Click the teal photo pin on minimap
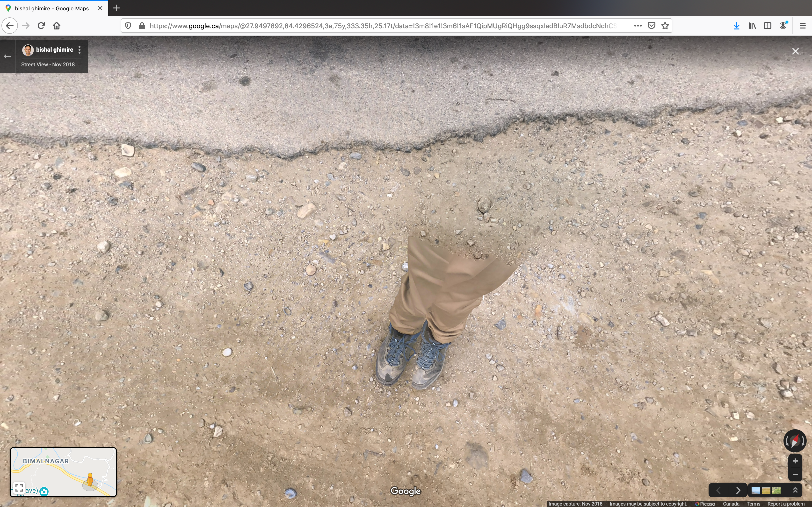 click(44, 492)
